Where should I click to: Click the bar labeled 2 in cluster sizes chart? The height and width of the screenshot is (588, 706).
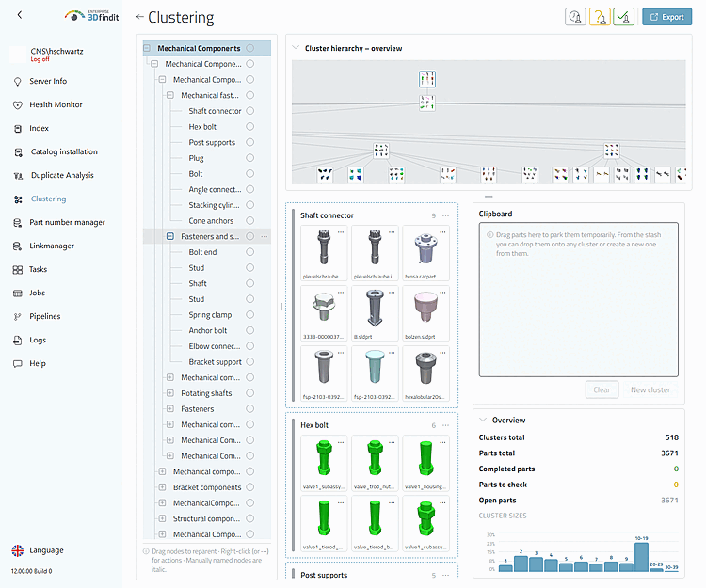click(x=521, y=564)
